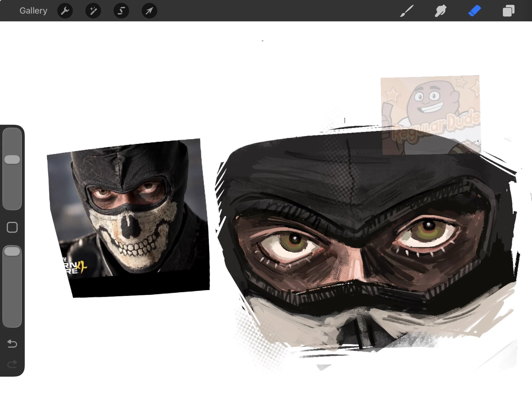Select the Brush paint tool
Viewport: 532px width, 398px height.
point(407,11)
